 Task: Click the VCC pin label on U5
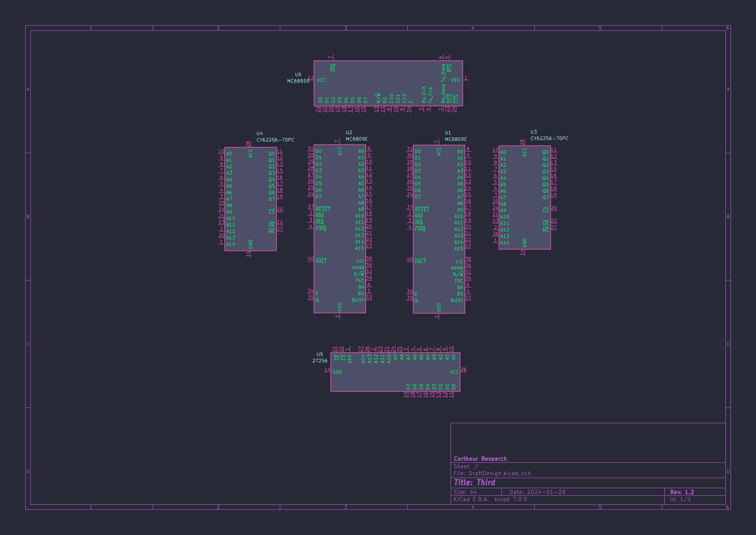[454, 372]
